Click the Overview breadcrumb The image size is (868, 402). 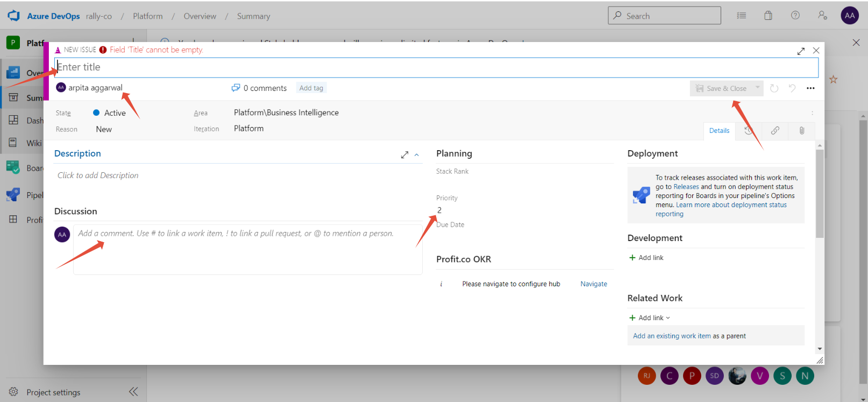pyautogui.click(x=200, y=16)
